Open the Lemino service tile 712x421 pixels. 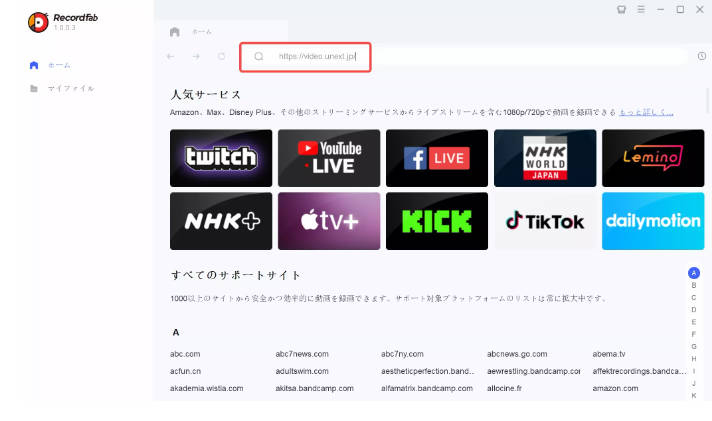(x=653, y=158)
